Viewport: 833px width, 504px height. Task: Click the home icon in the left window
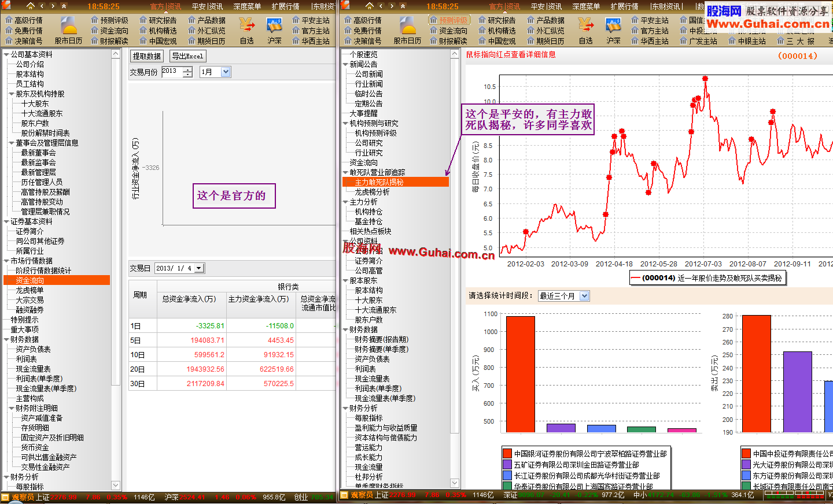click(x=31, y=6)
